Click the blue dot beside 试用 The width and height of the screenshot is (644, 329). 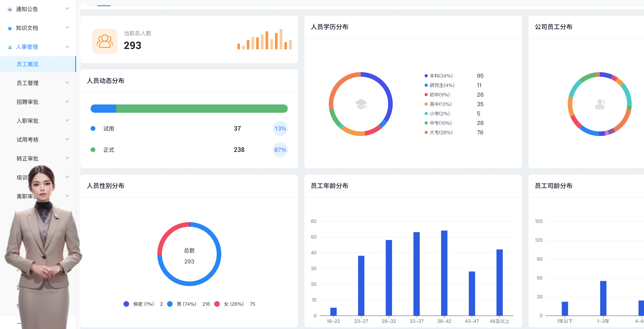point(93,128)
